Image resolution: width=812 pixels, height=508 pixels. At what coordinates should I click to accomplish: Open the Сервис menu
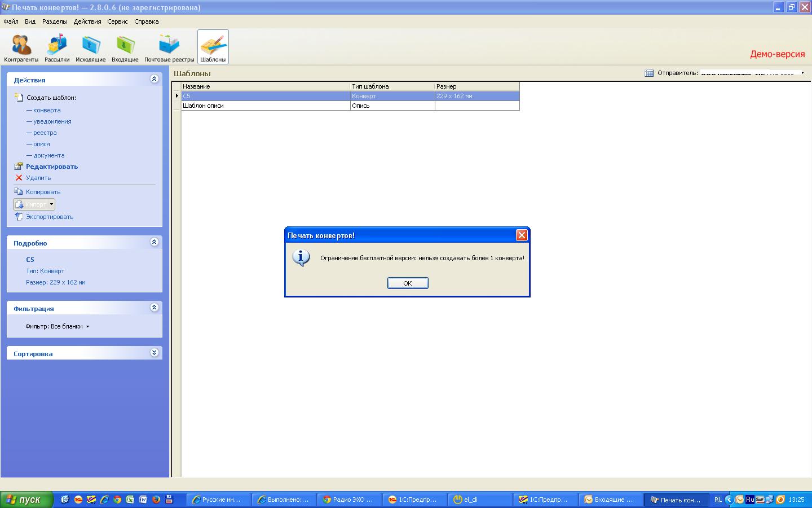(117, 21)
